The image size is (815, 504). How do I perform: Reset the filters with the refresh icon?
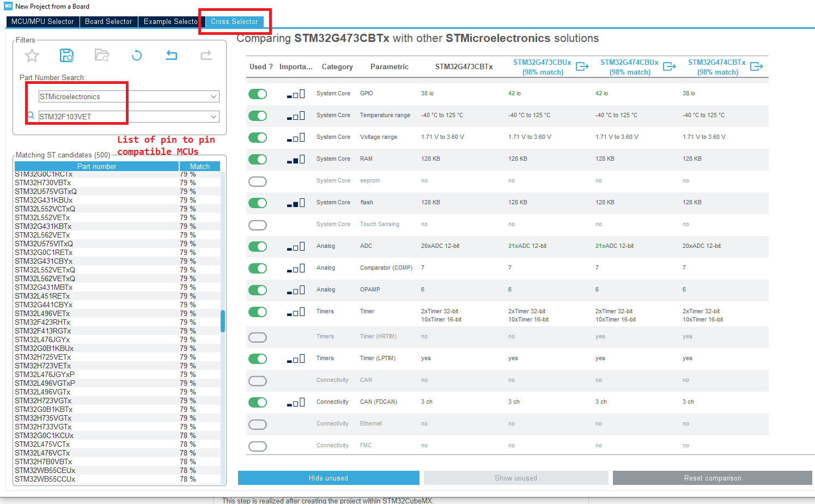pos(137,55)
